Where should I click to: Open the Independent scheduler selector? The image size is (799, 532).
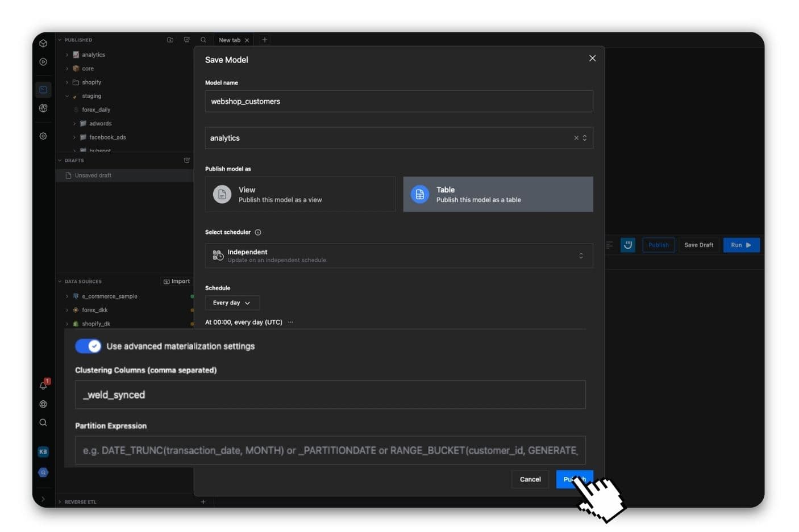398,255
